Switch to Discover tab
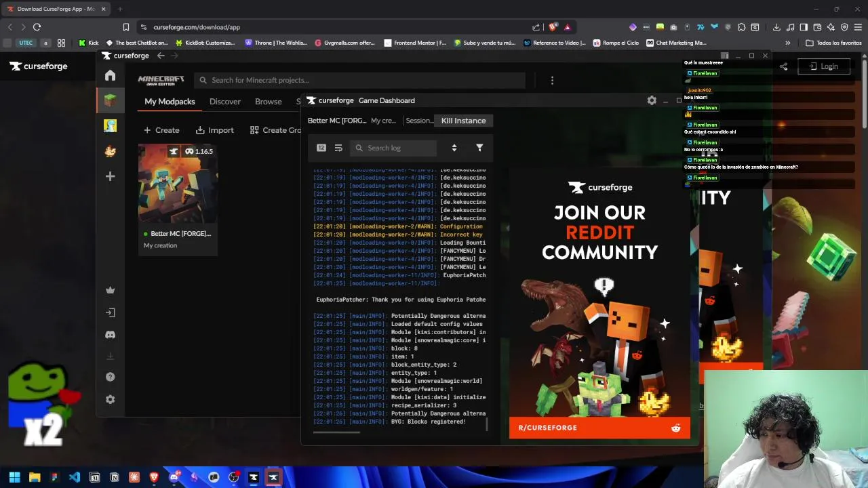This screenshot has width=868, height=488. 225,102
